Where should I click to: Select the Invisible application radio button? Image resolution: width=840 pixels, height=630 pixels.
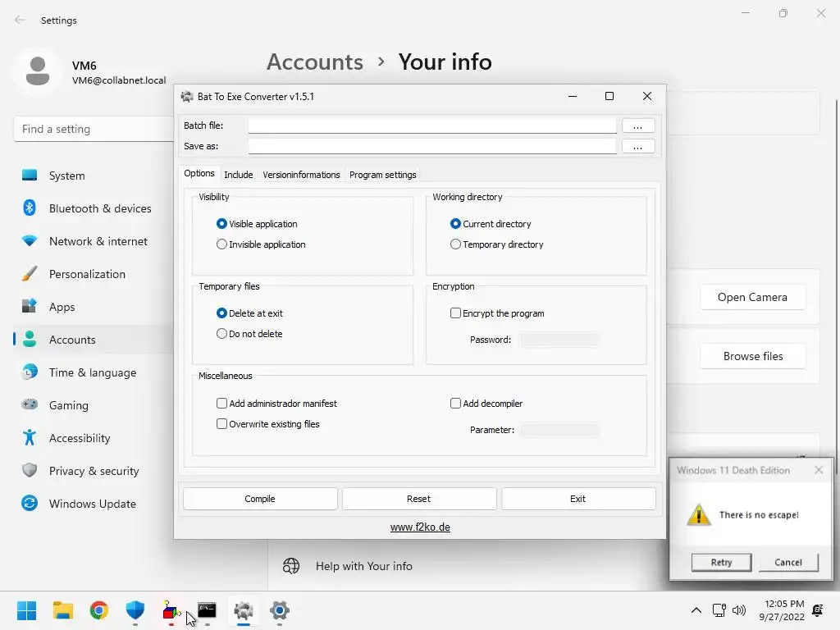coord(221,244)
